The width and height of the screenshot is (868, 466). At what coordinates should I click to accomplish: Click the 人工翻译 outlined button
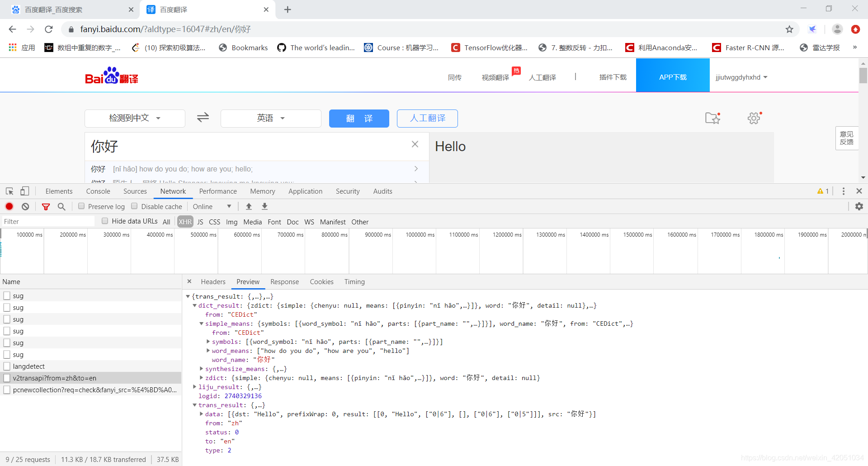[427, 118]
